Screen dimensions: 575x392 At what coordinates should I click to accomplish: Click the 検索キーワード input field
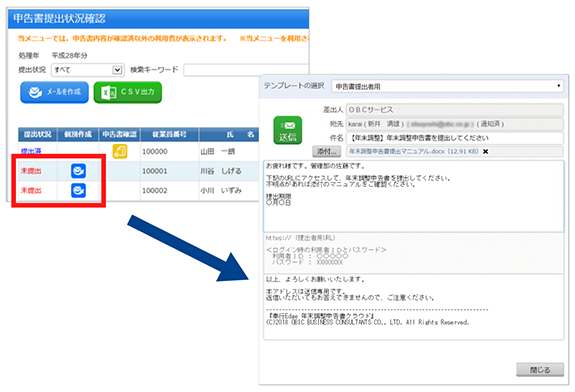click(x=246, y=70)
